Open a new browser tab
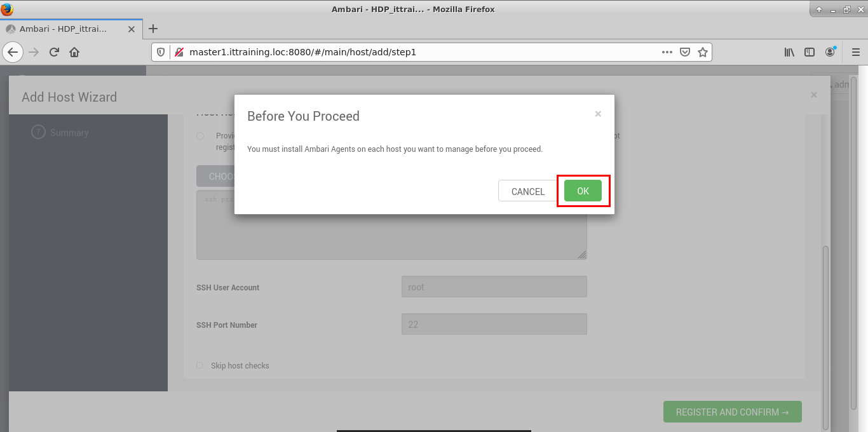 (x=153, y=29)
